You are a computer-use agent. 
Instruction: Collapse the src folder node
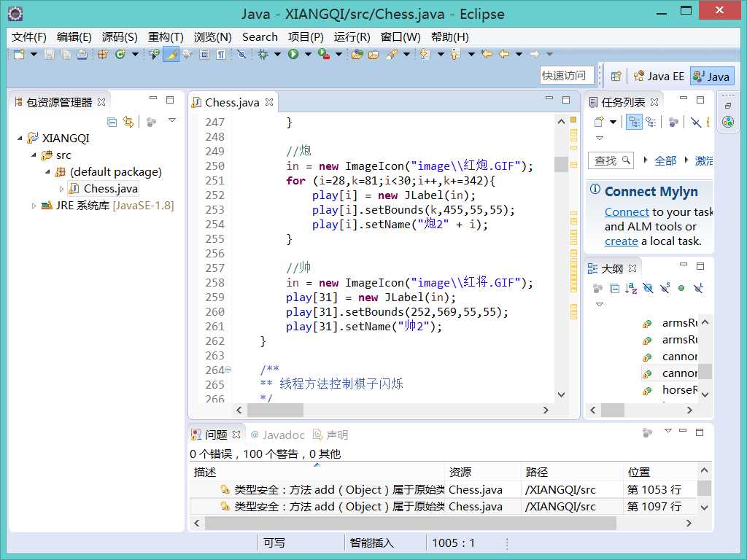34,155
